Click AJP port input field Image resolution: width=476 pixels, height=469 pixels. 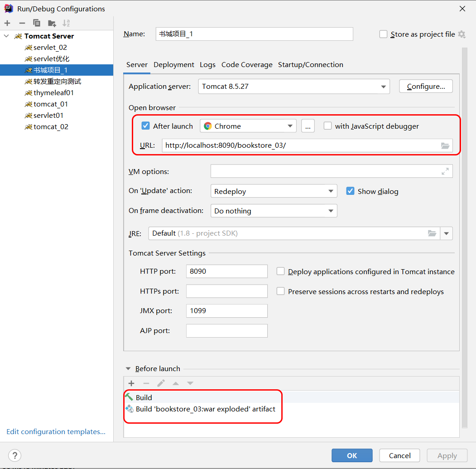click(227, 331)
